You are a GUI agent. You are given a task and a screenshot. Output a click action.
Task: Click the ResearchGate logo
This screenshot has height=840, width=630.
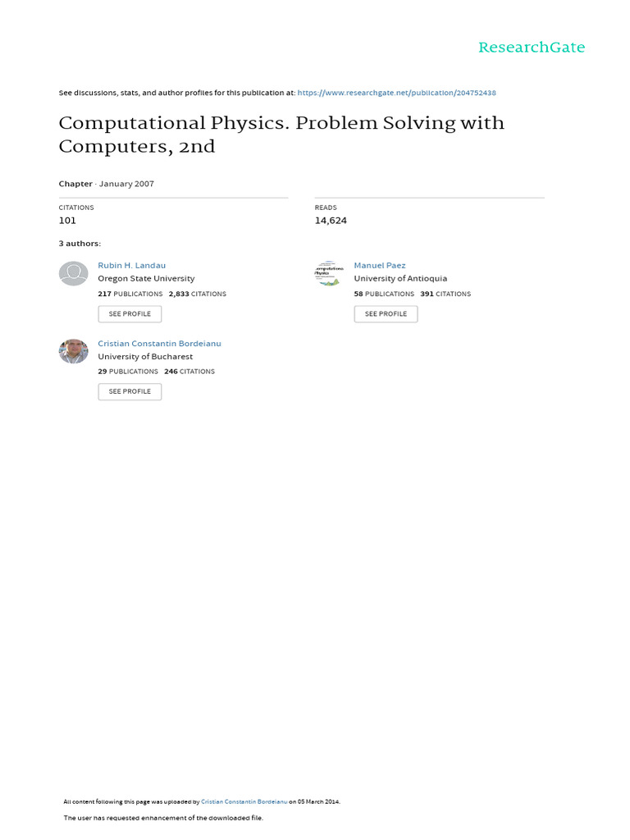[532, 48]
